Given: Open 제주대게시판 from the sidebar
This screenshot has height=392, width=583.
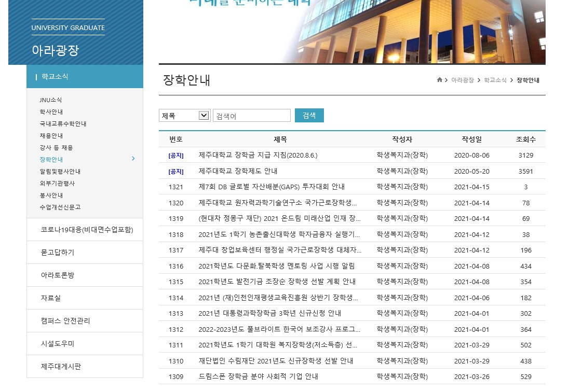Looking at the screenshot, I should pyautogui.click(x=61, y=366).
